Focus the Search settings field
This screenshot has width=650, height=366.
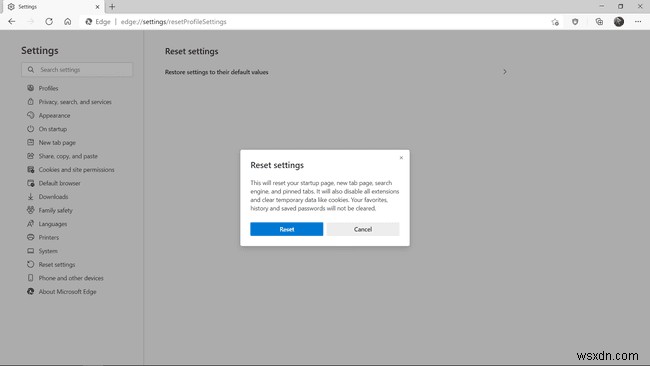[77, 70]
